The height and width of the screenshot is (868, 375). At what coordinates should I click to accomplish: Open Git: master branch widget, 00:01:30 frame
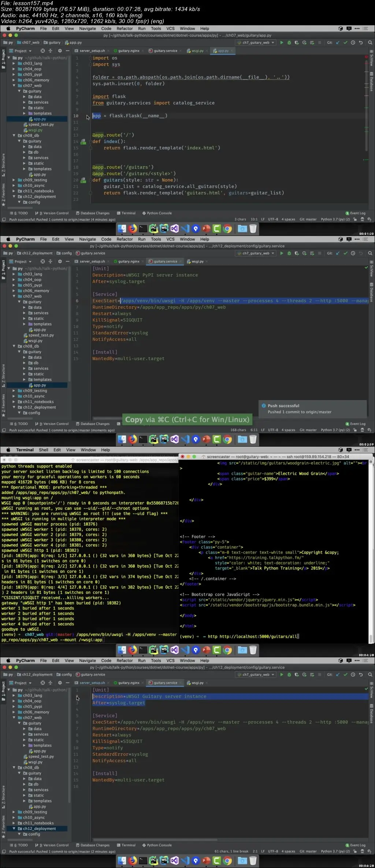[308, 219]
